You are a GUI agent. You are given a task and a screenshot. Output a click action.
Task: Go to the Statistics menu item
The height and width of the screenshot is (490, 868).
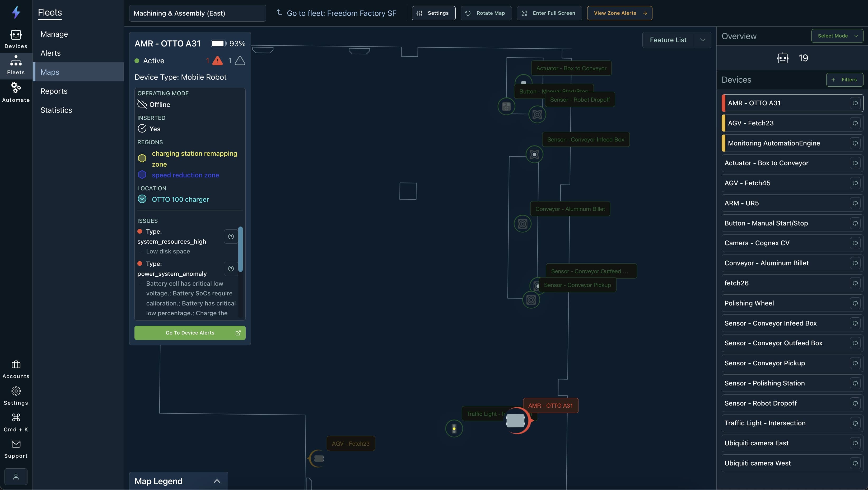click(56, 110)
